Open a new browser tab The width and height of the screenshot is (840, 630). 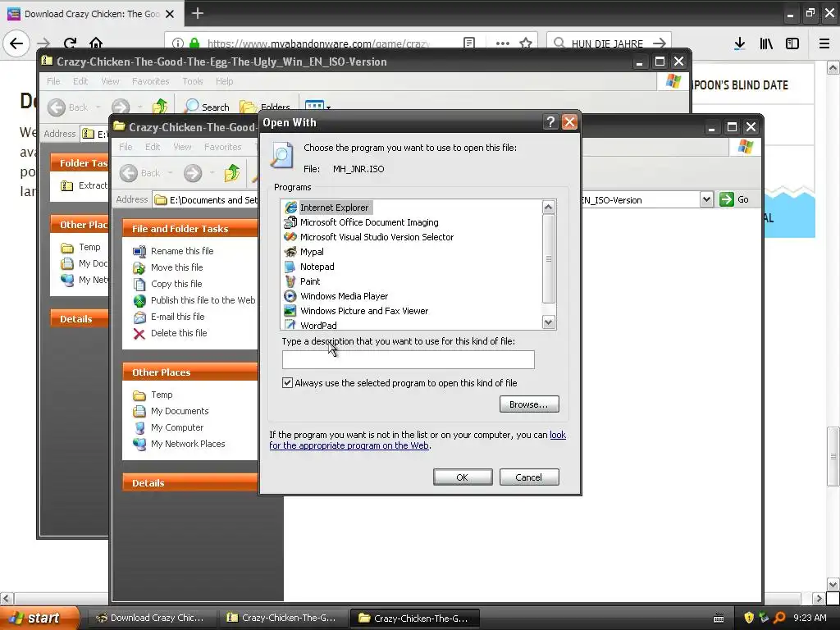click(198, 13)
